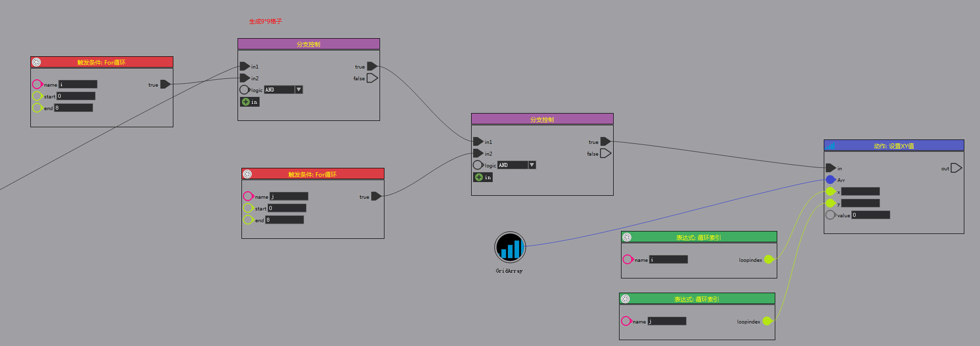The height and width of the screenshot is (346, 980).
Task: Click the out arrow pin on 设置XY值 node
Action: 956,168
